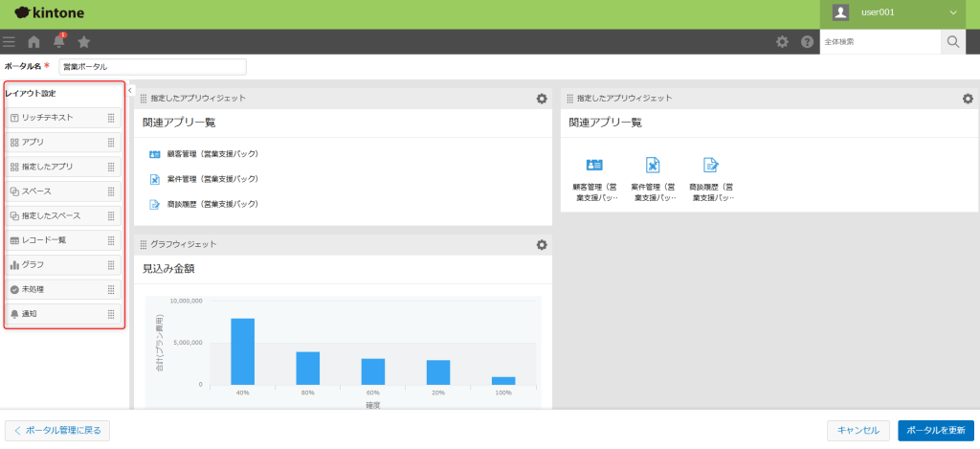Open the home icon in header
The image size is (980, 449).
coord(34,42)
